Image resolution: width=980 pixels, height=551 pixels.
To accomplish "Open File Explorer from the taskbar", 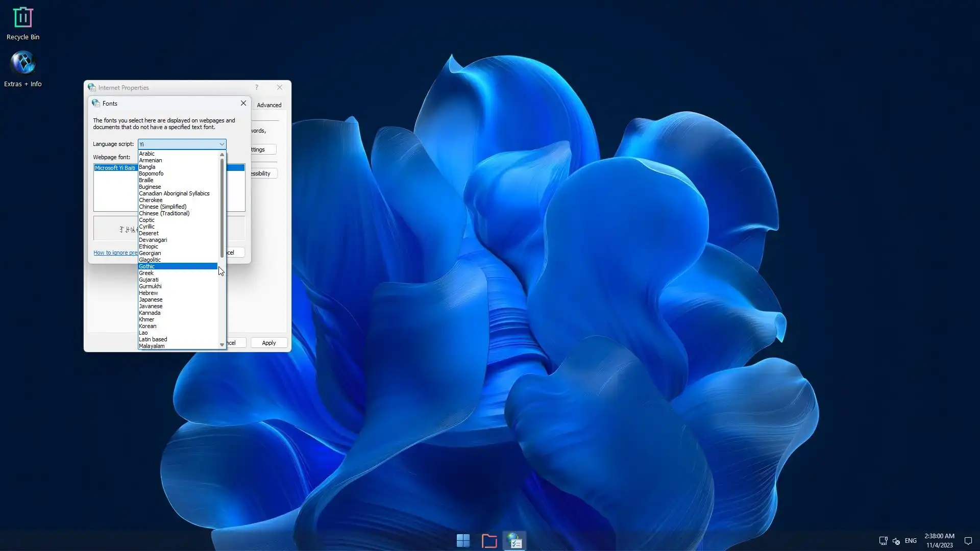I will 489,541.
